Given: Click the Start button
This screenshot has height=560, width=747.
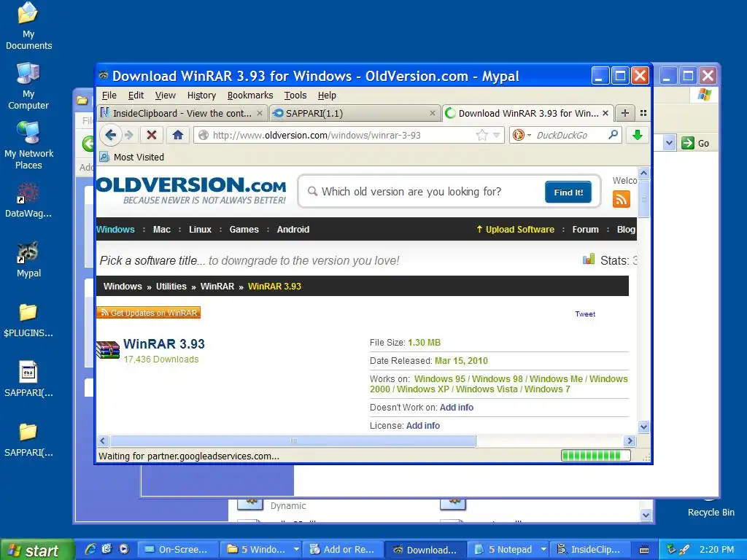Looking at the screenshot, I should pos(37,550).
